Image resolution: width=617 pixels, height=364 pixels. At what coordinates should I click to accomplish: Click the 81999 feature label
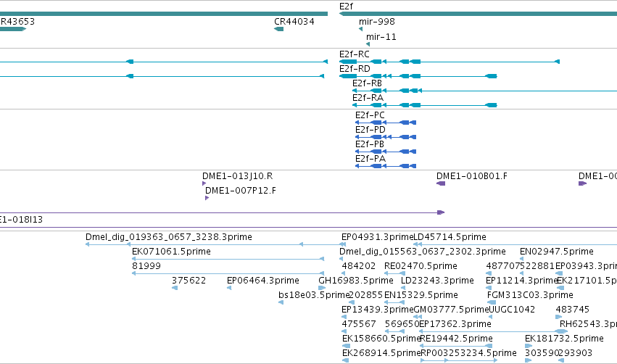coord(146,266)
